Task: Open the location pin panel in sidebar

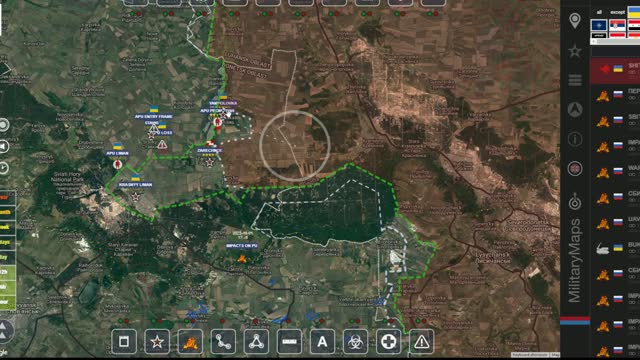Action: coord(575,20)
